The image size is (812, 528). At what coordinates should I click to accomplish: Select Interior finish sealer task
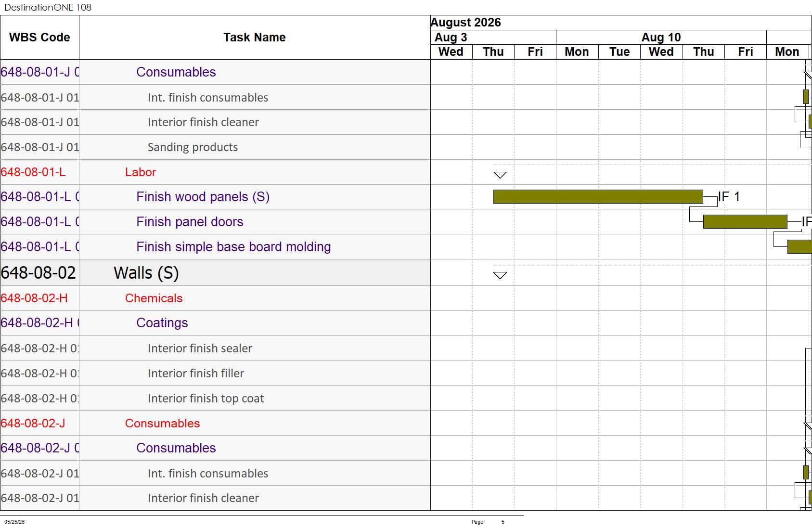[200, 348]
